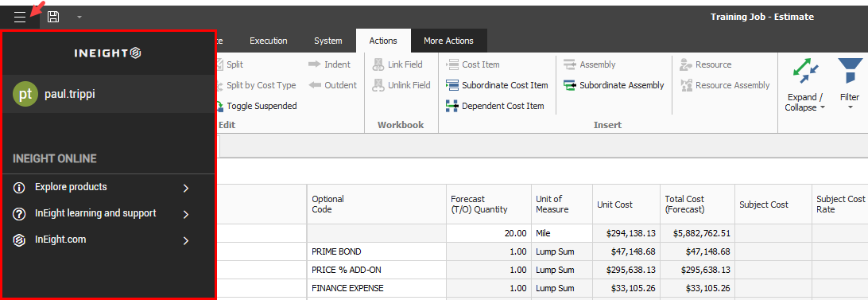The image size is (868, 300).
Task: Click the Total Cost (Forecast) column header
Action: click(x=698, y=204)
